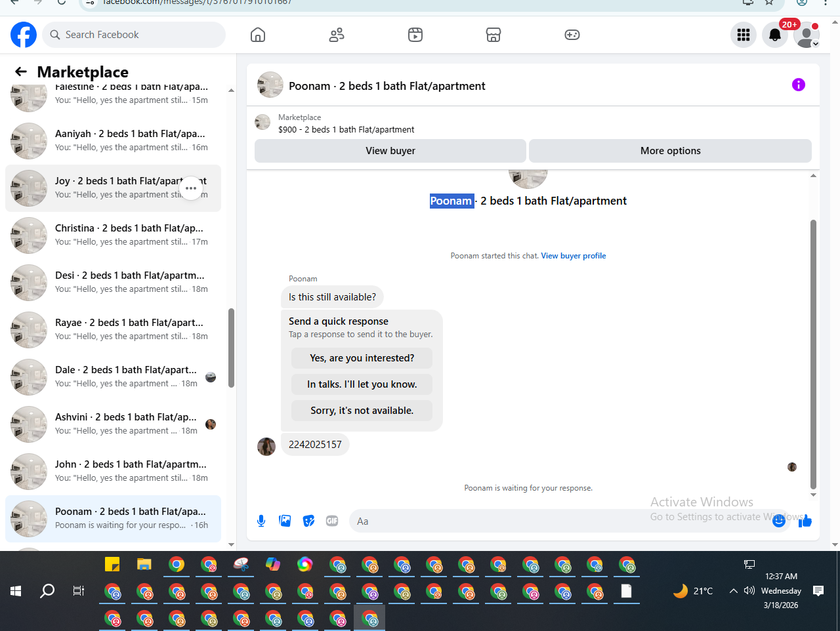Screen dimensions: 840x631
Task: Click Poonam's avatar in the chat header
Action: coord(270,85)
